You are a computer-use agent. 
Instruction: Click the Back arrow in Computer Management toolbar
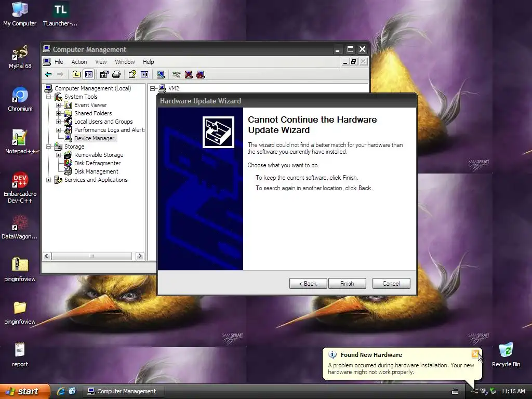point(48,74)
